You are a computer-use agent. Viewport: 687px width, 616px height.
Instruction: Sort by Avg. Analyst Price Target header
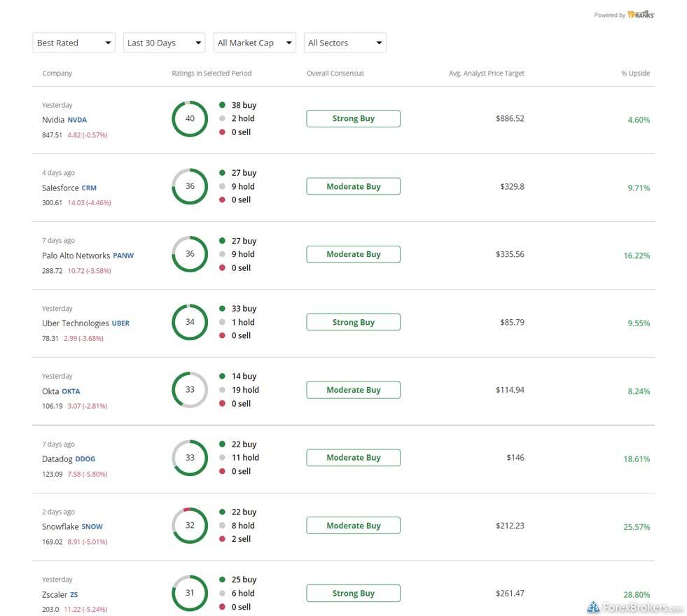(486, 73)
